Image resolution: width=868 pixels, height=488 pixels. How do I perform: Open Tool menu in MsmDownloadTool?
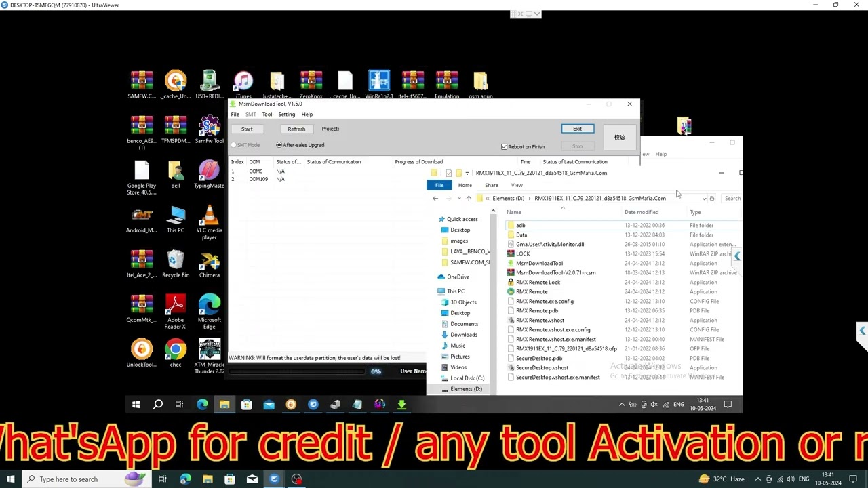click(267, 115)
